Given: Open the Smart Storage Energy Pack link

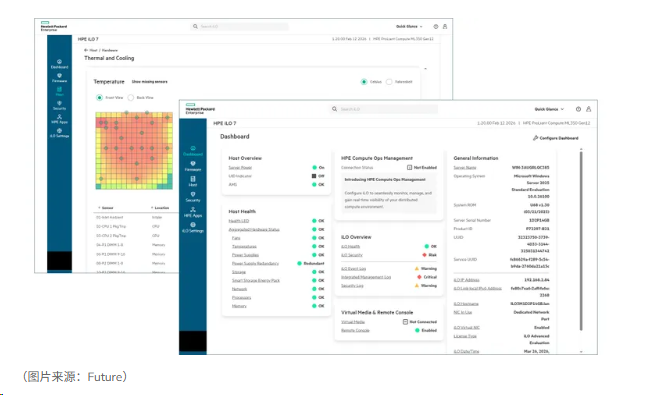Looking at the screenshot, I should point(256,280).
